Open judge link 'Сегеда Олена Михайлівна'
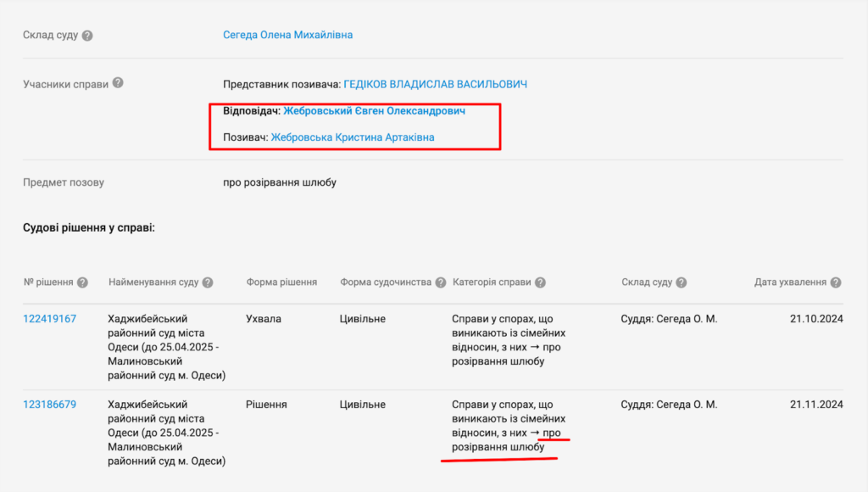This screenshot has height=492, width=868. click(x=287, y=36)
